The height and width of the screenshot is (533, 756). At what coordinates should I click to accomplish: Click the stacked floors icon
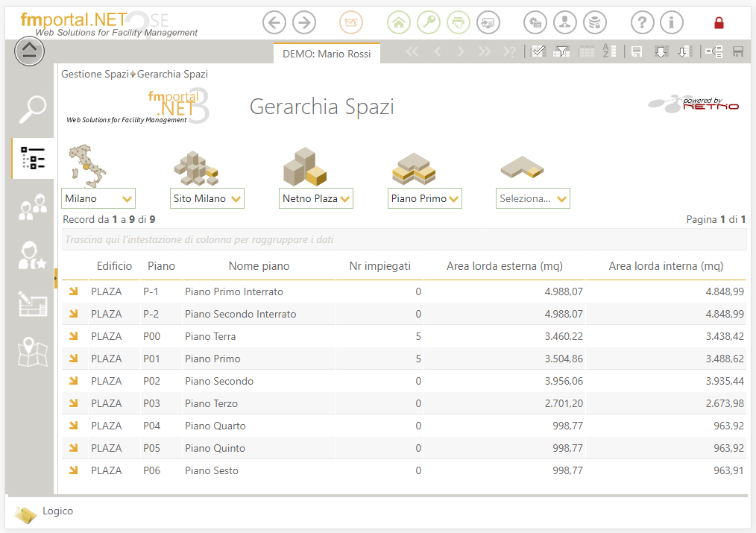414,168
